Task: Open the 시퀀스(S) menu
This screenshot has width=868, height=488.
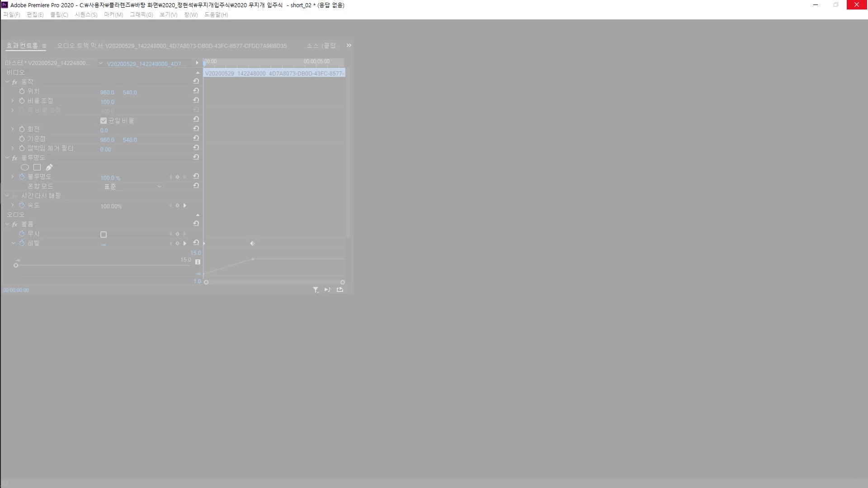Action: 86,14
